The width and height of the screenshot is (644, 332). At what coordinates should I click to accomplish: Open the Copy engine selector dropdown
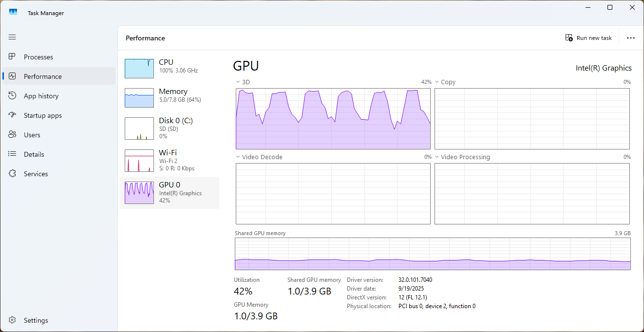pos(437,82)
